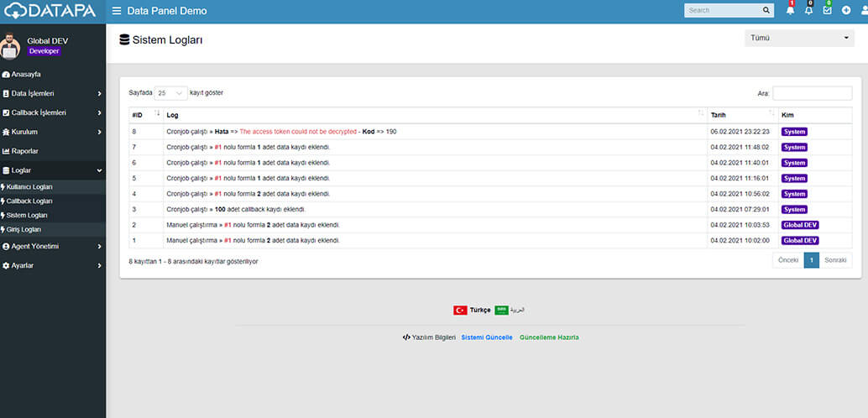868x418 pixels.
Task: Click the 100 adet callback kaydı log entry
Action: [x=236, y=209]
